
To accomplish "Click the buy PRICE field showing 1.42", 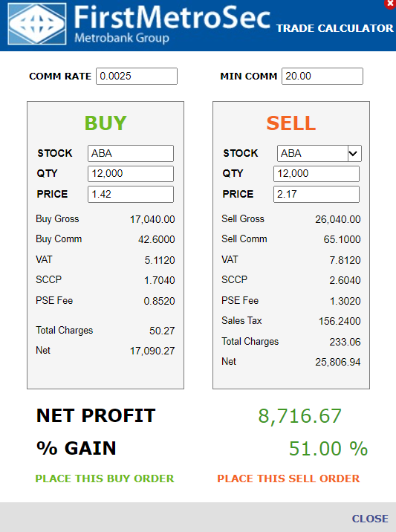I will [131, 194].
